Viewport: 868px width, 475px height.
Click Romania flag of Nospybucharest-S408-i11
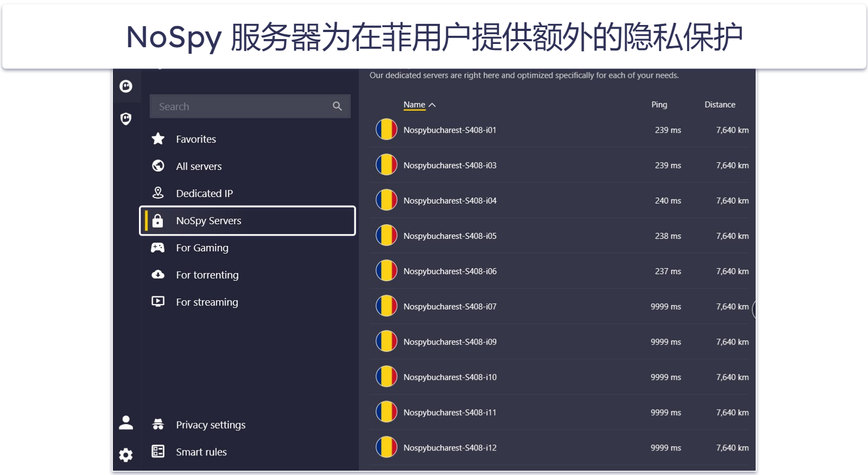(387, 411)
